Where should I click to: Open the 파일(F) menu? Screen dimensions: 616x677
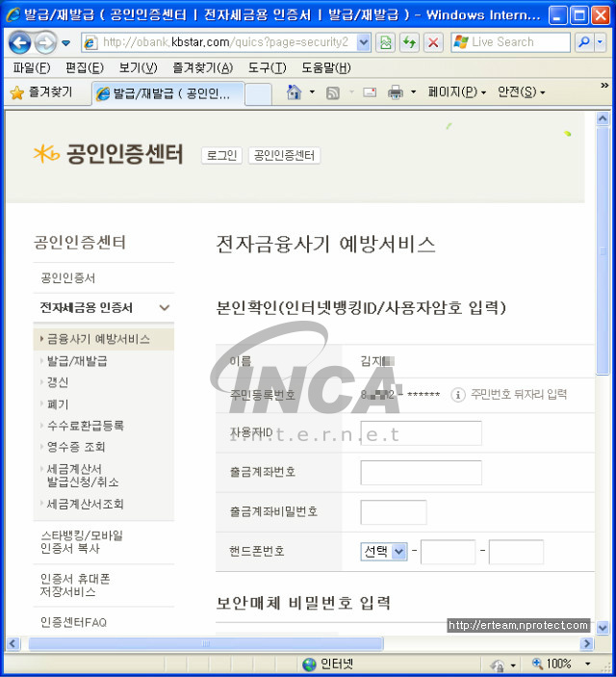click(32, 67)
